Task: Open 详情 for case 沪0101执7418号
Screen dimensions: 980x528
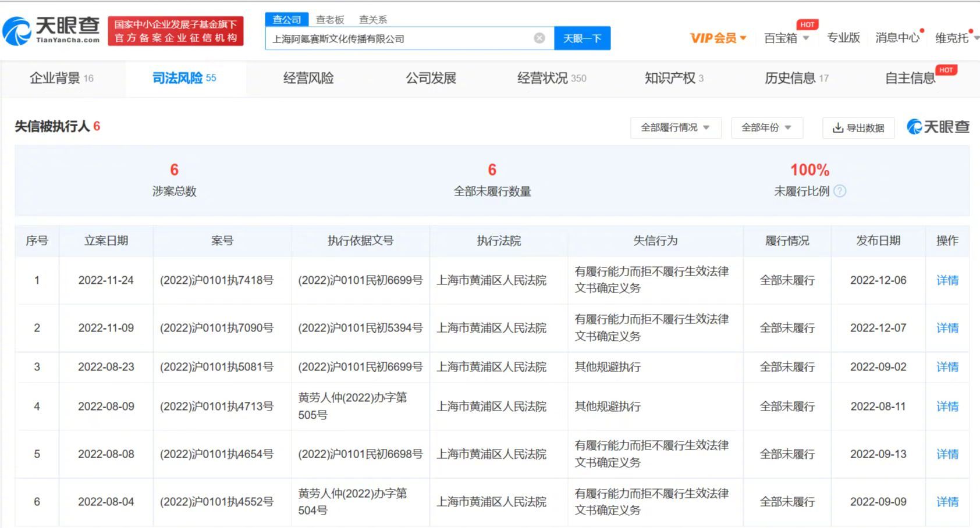Action: pos(947,280)
